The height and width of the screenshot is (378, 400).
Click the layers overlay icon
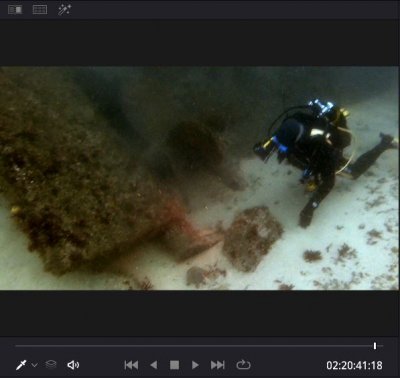51,365
